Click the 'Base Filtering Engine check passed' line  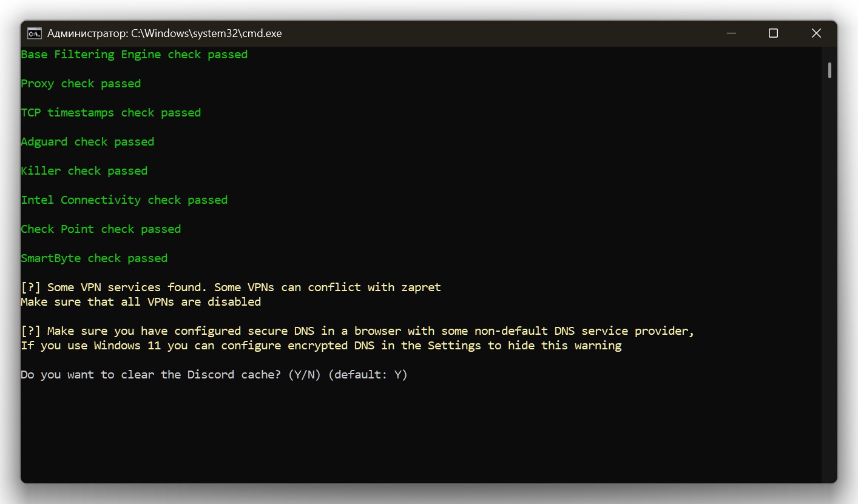[134, 55]
